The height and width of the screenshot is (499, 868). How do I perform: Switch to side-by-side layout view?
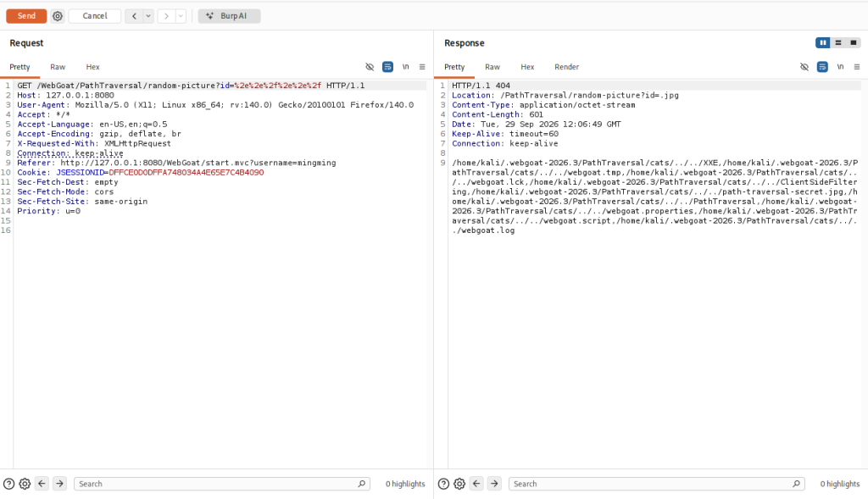pyautogui.click(x=823, y=42)
